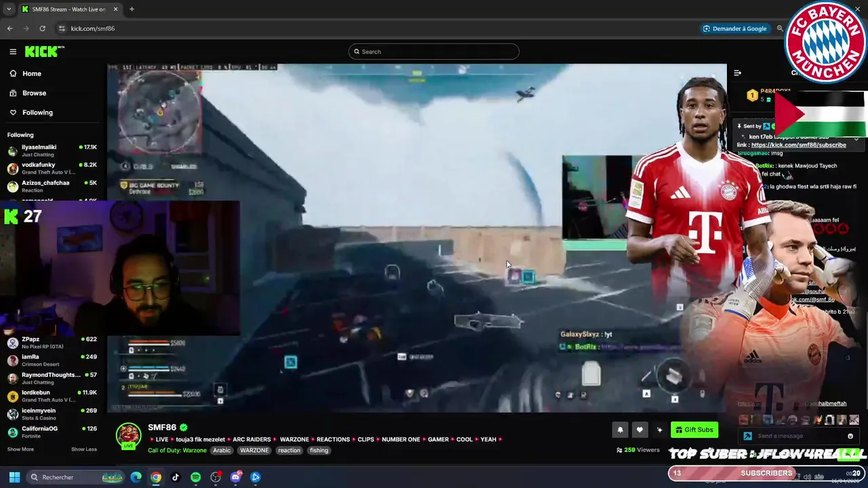Viewport: 868px width, 488px height.
Task: Toggle channel notifications bell
Action: pyautogui.click(x=620, y=430)
